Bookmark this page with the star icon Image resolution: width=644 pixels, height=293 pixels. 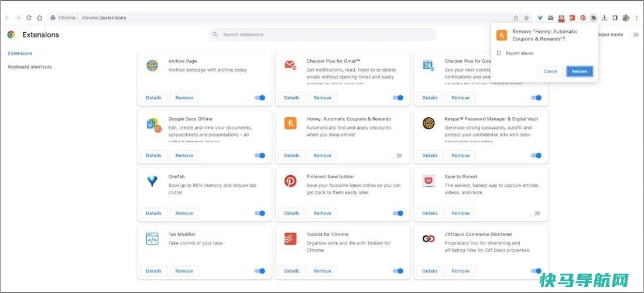(526, 18)
